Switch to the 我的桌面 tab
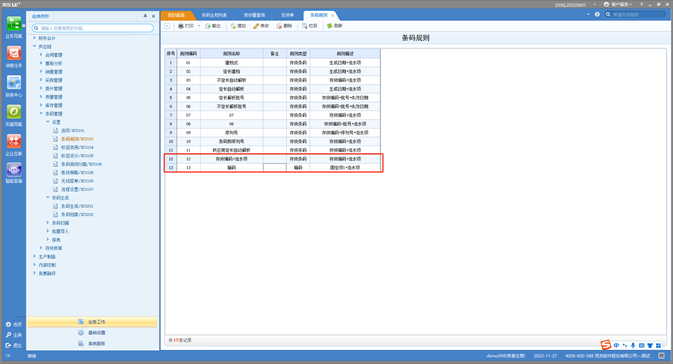The image size is (673, 364). click(176, 15)
